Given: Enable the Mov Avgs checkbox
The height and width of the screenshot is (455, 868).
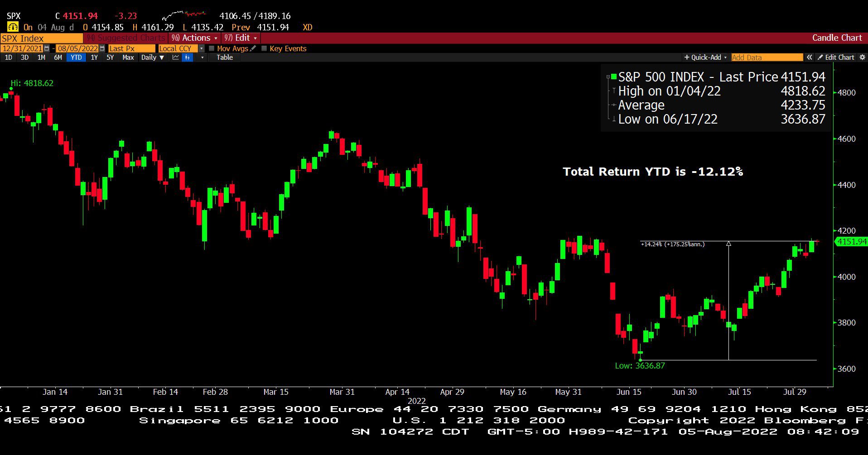Looking at the screenshot, I should pyautogui.click(x=212, y=48).
